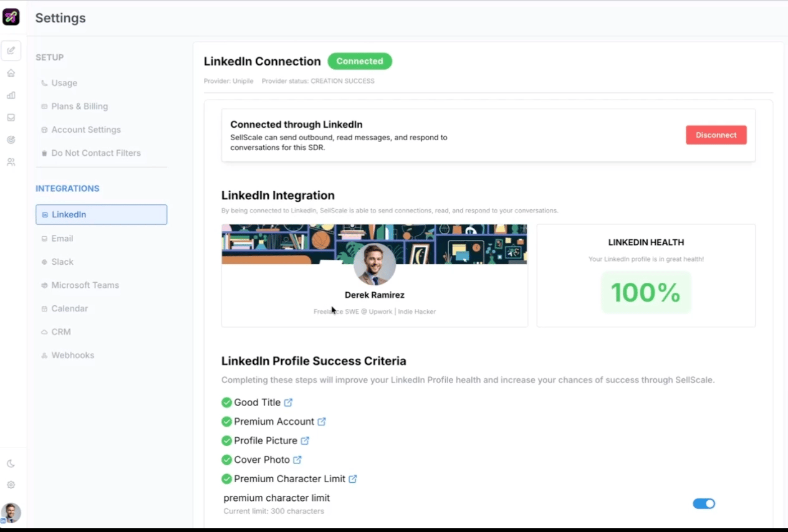
Task: Open external link icon next to Good Title
Action: click(x=288, y=402)
